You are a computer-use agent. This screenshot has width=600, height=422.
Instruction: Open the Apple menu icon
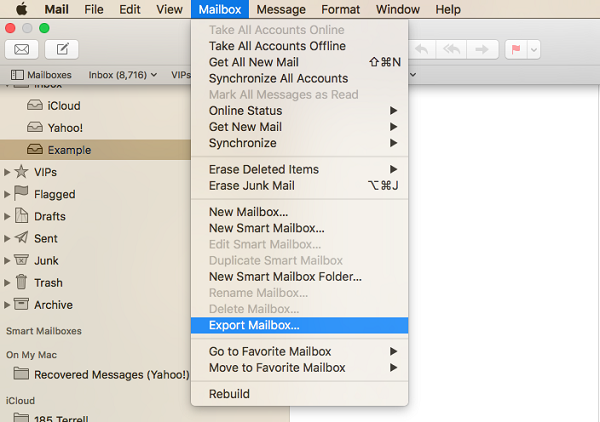pyautogui.click(x=20, y=10)
